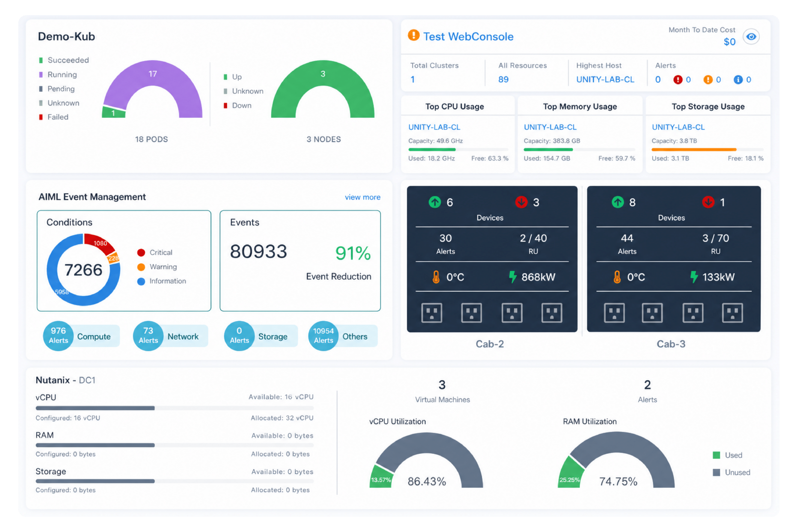Click the orange warning icon beside Test WebConsole
This screenshot has width=798, height=532.
pos(414,35)
